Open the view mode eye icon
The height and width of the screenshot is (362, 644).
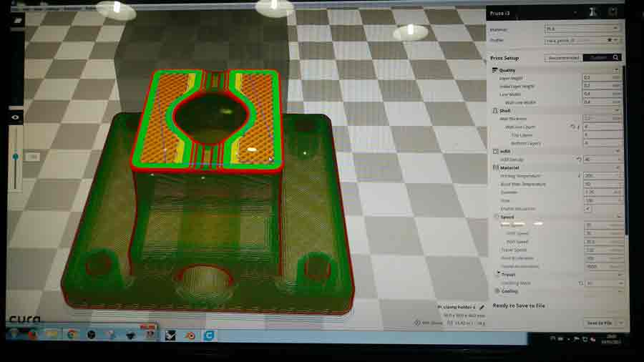click(16, 117)
